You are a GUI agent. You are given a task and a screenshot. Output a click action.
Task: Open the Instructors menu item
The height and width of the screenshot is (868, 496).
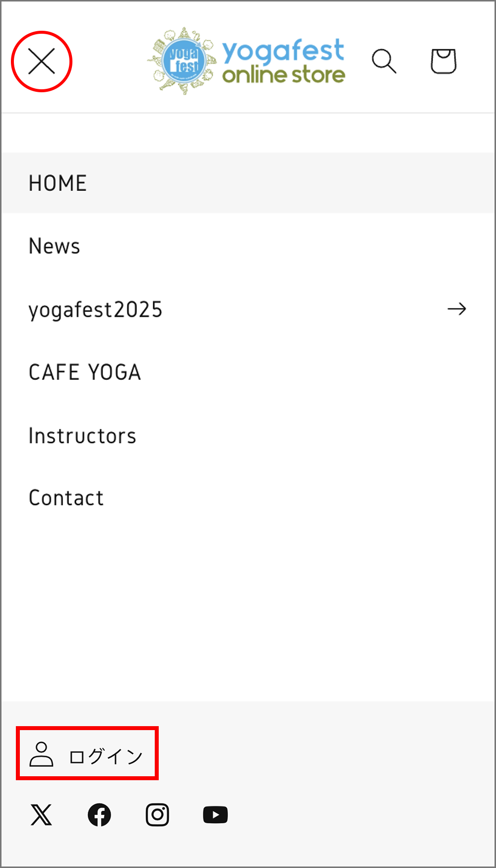tap(248, 435)
